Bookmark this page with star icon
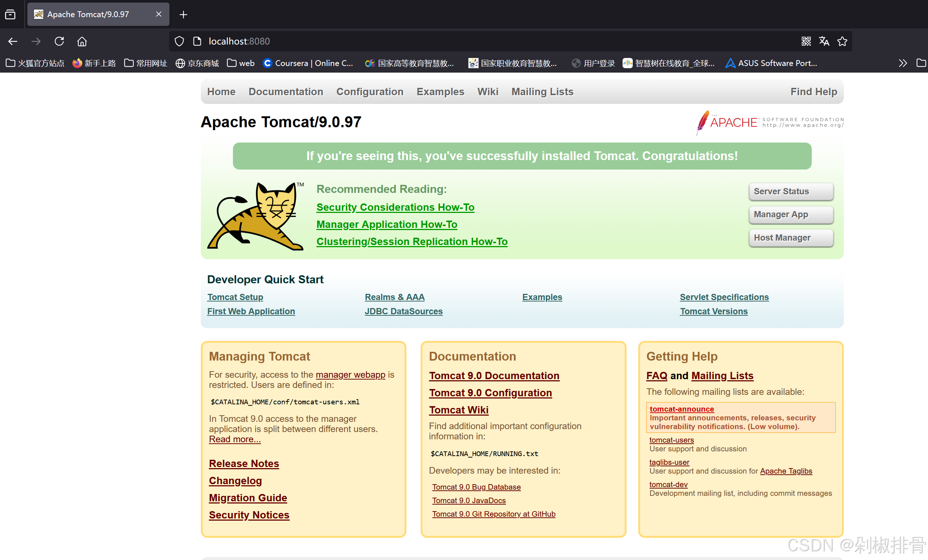This screenshot has height=560, width=928. pyautogui.click(x=842, y=41)
